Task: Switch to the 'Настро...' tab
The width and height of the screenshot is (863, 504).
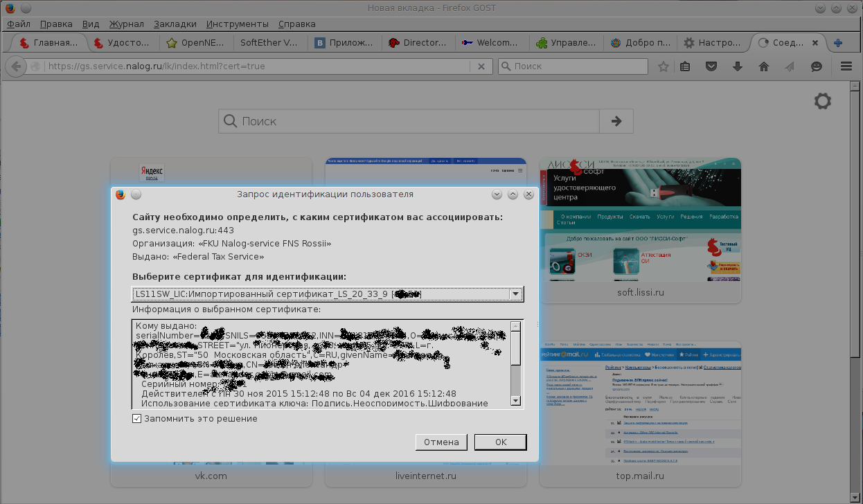Action: pos(713,43)
